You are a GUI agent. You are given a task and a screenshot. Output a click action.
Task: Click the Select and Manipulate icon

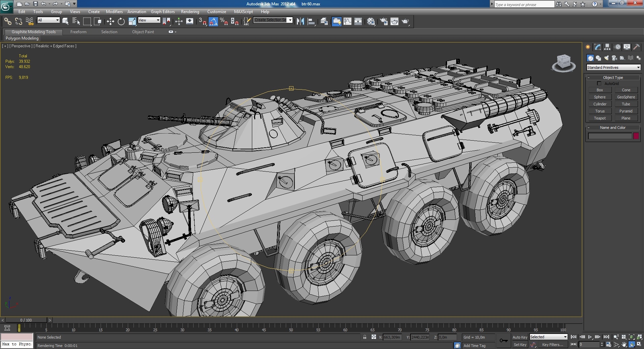[x=179, y=21]
